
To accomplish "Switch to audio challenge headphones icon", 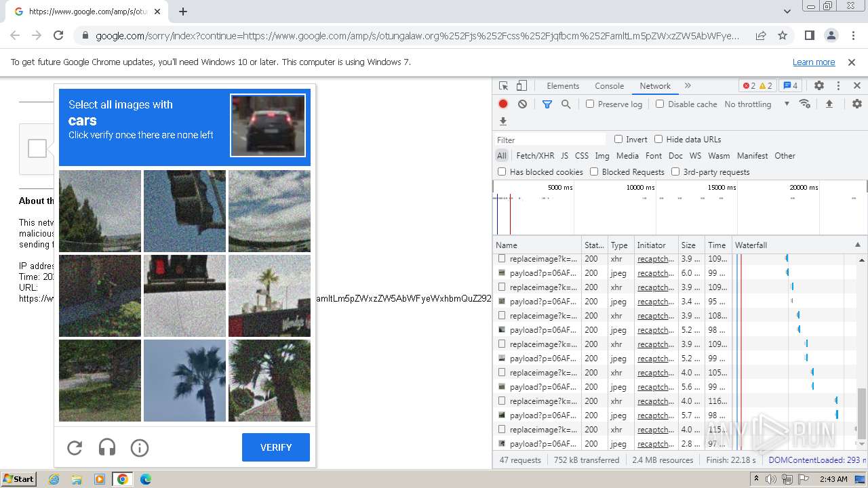I will (x=107, y=447).
